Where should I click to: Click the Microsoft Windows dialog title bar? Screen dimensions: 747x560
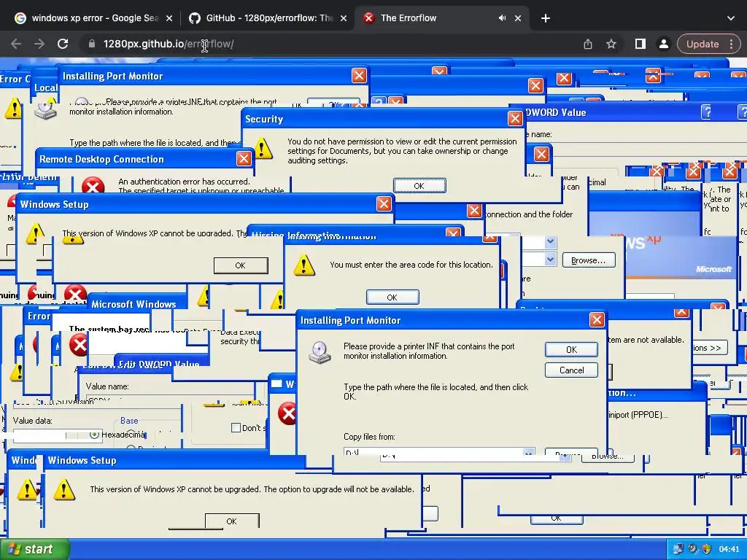pos(137,304)
